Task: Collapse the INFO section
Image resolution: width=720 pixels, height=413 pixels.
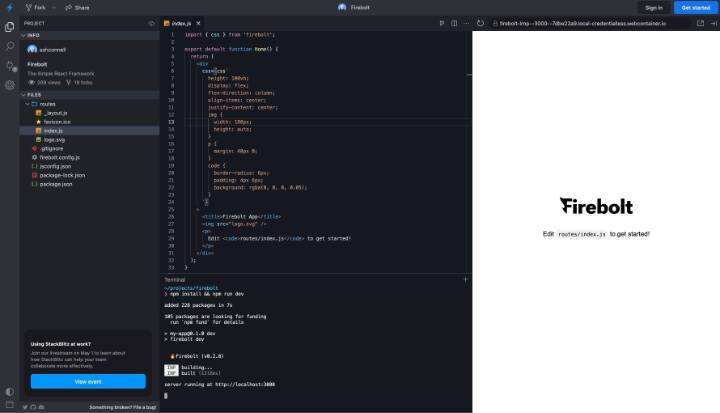Action: [x=90, y=35]
